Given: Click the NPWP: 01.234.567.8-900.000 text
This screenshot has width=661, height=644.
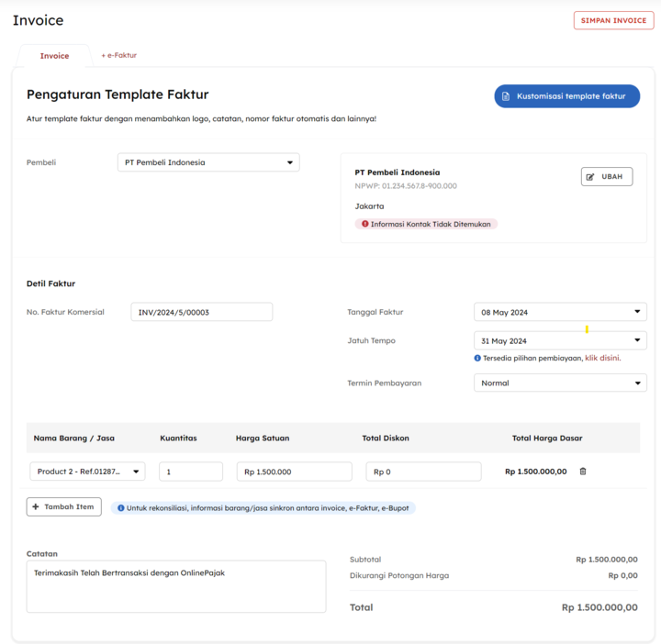Looking at the screenshot, I should (406, 185).
